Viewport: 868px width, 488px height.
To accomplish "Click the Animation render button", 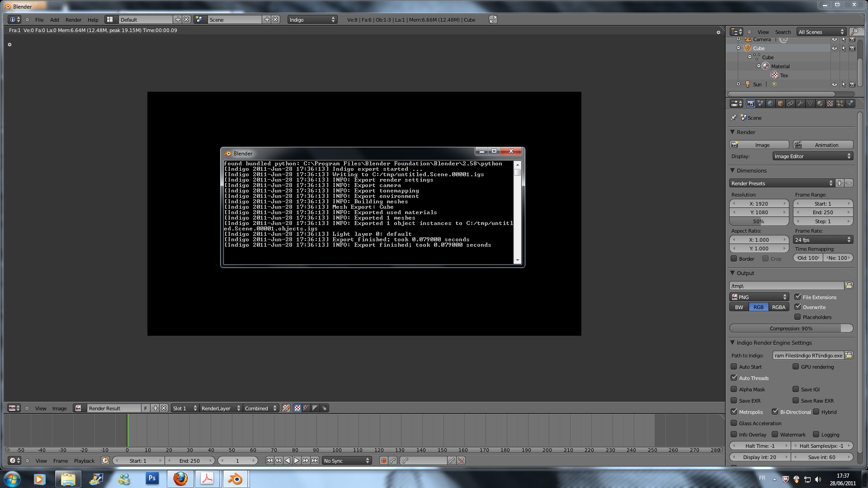I will (823, 145).
